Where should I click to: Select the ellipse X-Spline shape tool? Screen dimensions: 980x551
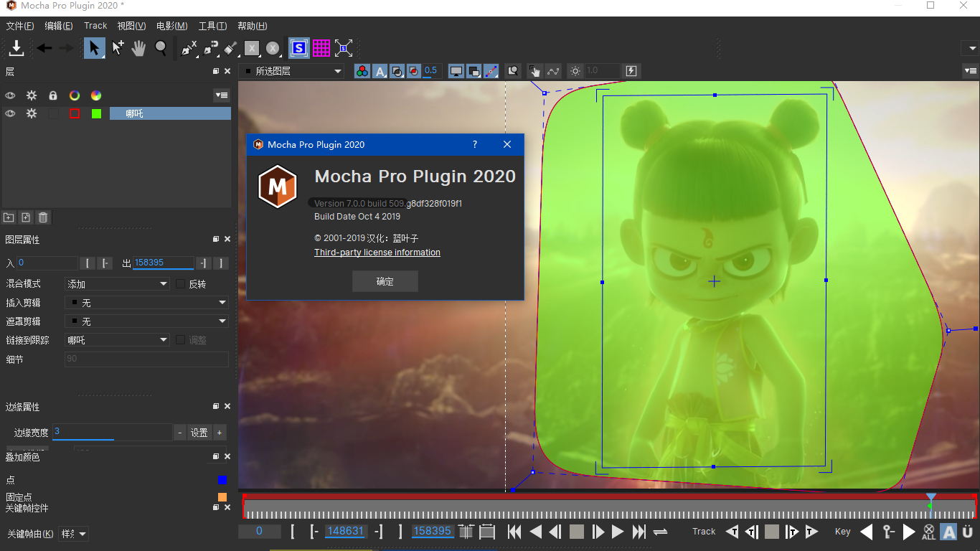click(x=273, y=48)
